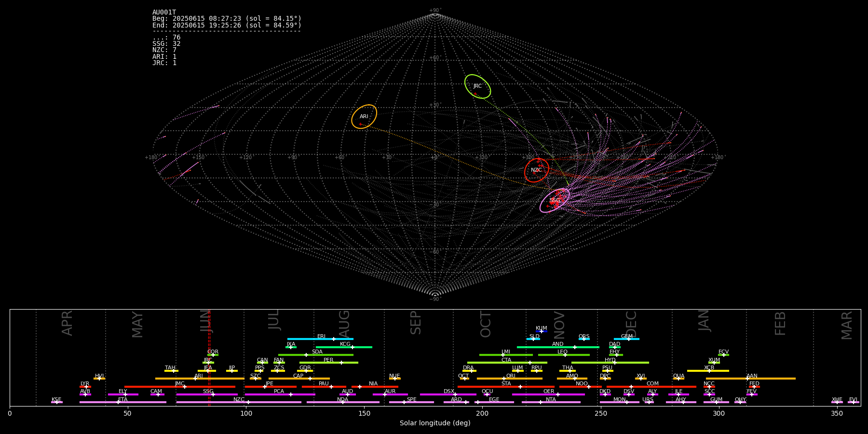The width and height of the screenshot is (868, 434).
Task: Click the KSE shower label in timeline
Action: pos(56,400)
